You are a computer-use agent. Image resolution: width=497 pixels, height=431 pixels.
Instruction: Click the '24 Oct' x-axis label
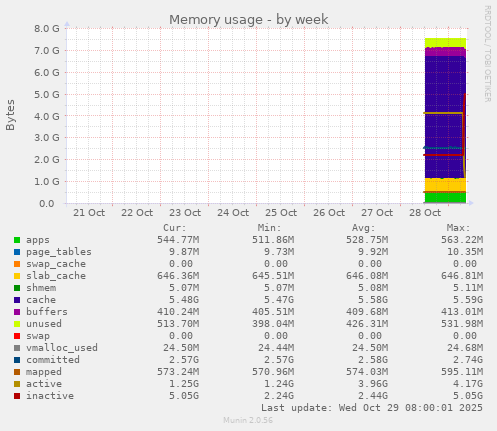coord(233,213)
